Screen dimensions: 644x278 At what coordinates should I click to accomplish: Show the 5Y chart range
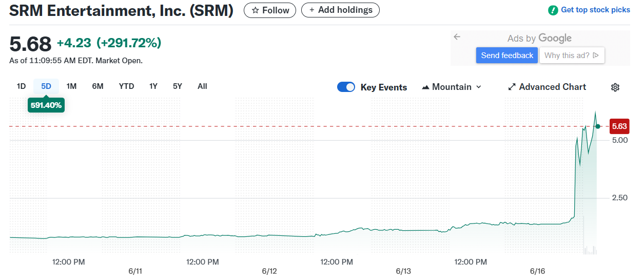(x=178, y=86)
